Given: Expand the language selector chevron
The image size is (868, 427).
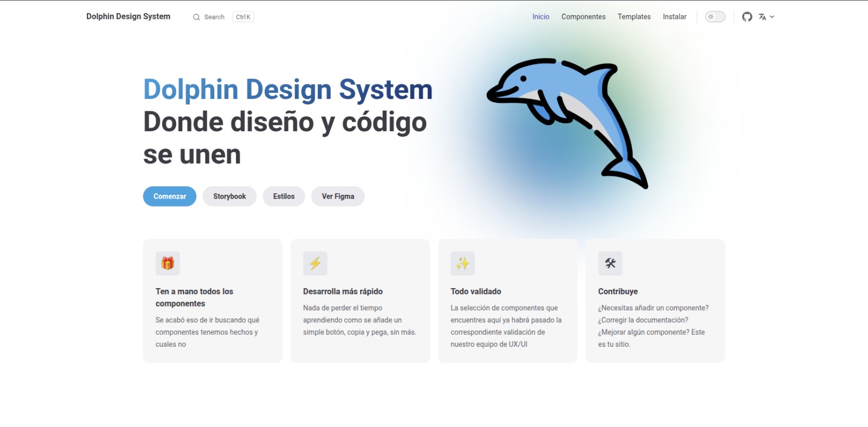Looking at the screenshot, I should (x=772, y=17).
